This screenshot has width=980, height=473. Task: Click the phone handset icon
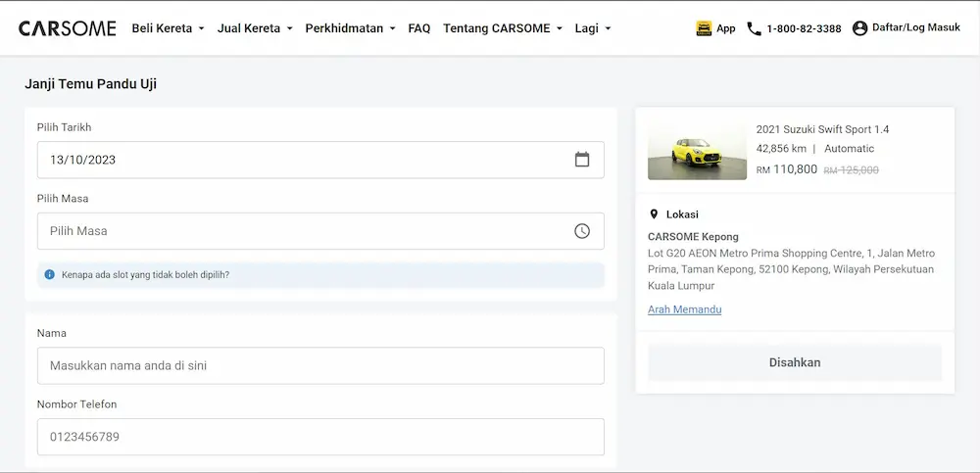pyautogui.click(x=755, y=28)
